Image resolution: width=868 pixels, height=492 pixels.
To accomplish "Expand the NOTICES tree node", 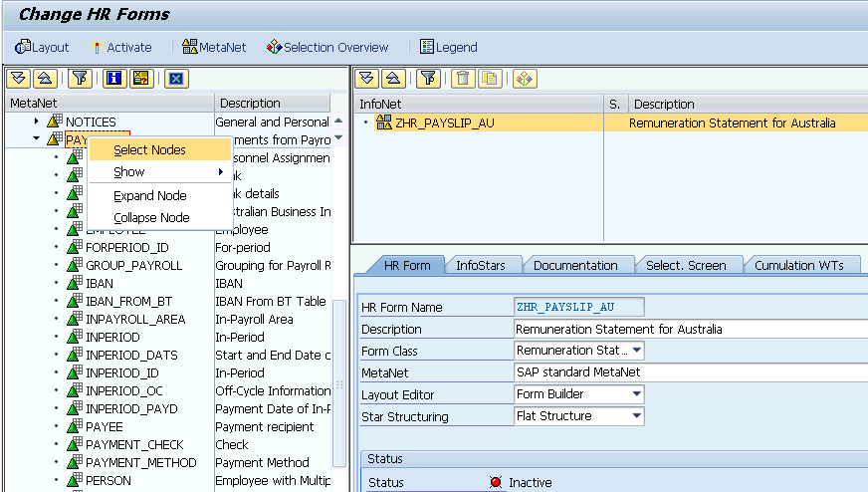I will coord(37,122).
